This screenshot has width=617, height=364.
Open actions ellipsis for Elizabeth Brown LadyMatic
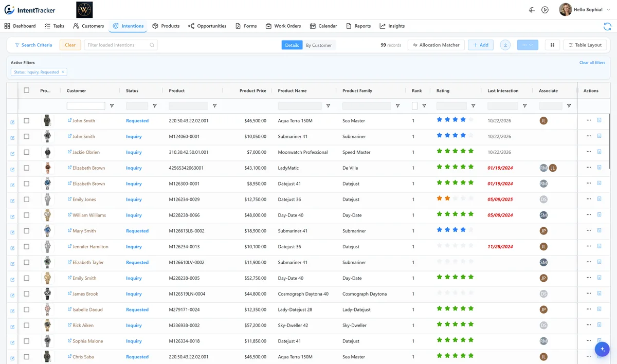(x=589, y=168)
